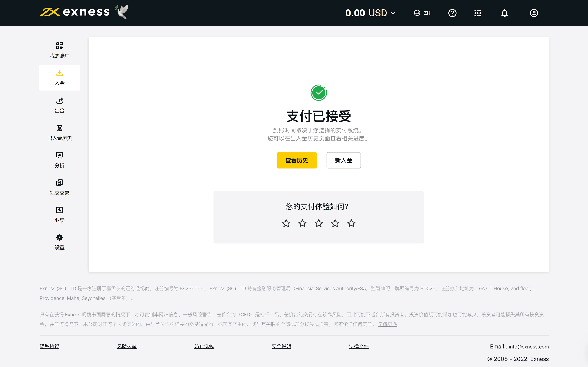Open the apps grid menu icon
Image resolution: width=588 pixels, height=367 pixels.
478,13
